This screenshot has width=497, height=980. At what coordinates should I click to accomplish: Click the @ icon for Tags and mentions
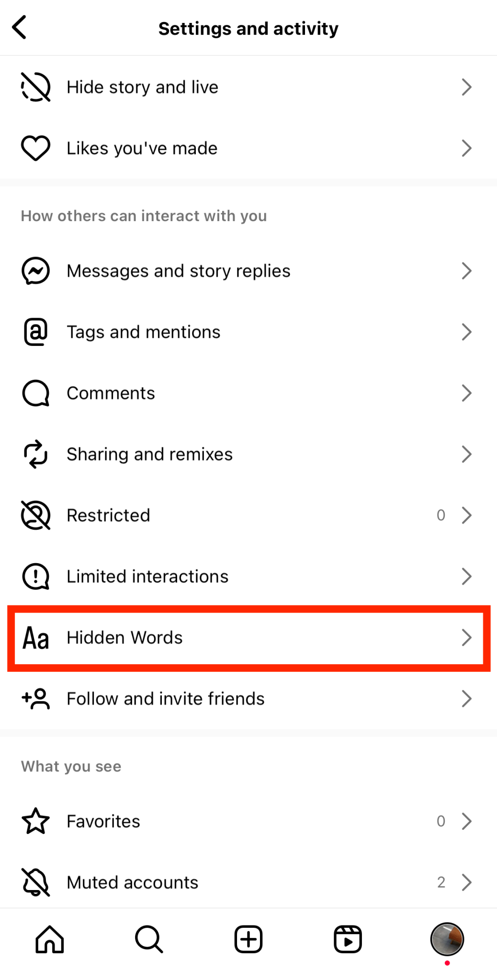[x=35, y=332]
